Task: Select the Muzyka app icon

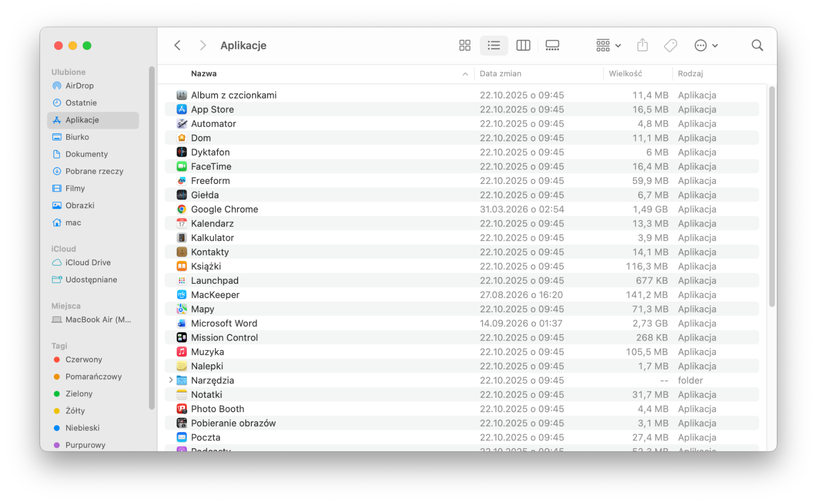Action: point(181,352)
